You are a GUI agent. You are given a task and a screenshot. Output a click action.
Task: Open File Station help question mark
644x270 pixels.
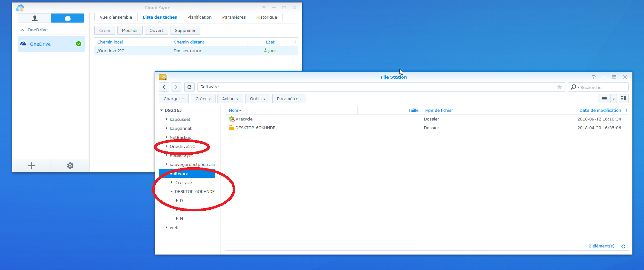[x=594, y=77]
